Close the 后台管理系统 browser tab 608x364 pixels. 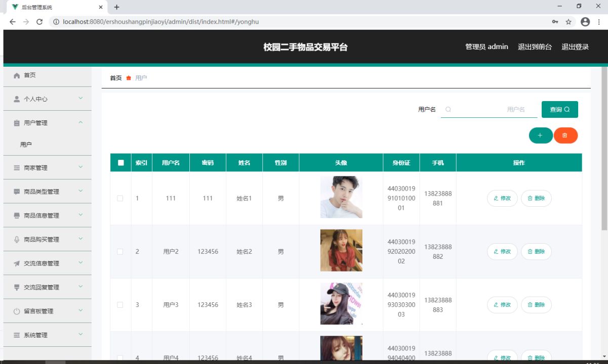[101, 7]
